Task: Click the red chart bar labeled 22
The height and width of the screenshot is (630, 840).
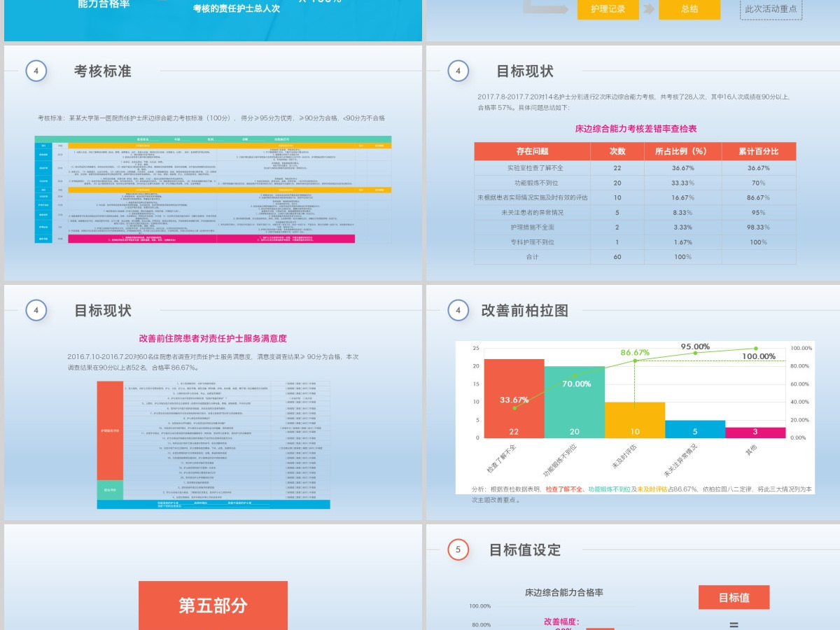Action: point(514,398)
